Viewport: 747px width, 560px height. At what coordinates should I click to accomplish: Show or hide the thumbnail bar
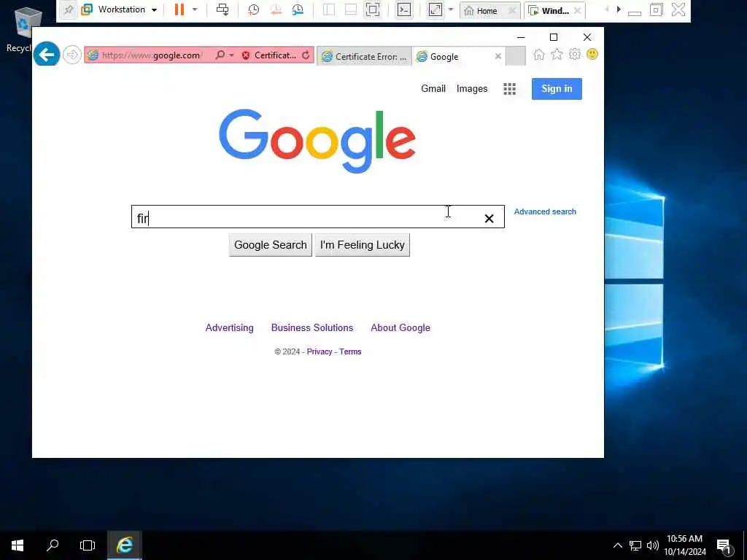click(x=351, y=9)
